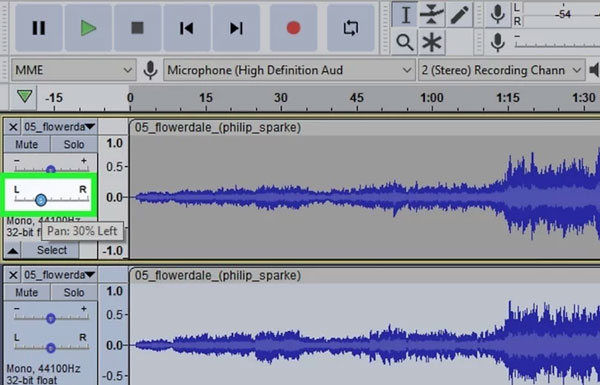Skip to end of the project
This screenshot has width=600, height=385.
[236, 28]
